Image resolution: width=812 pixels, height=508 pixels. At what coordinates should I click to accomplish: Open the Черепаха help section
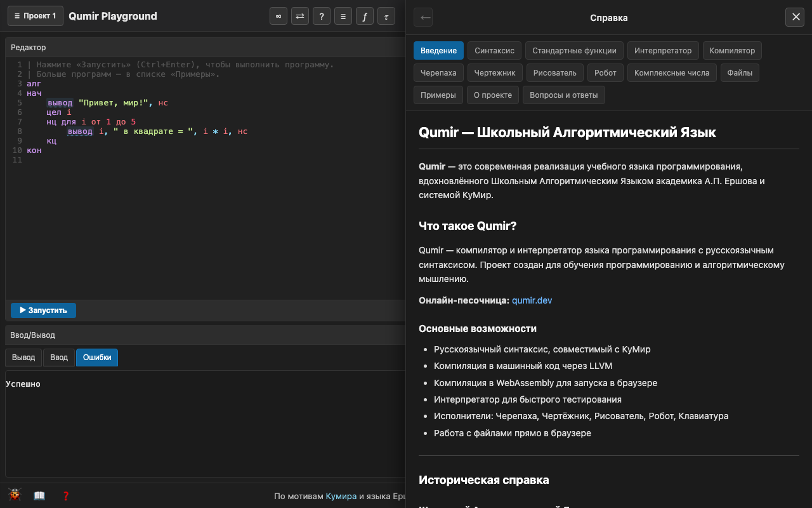438,73
